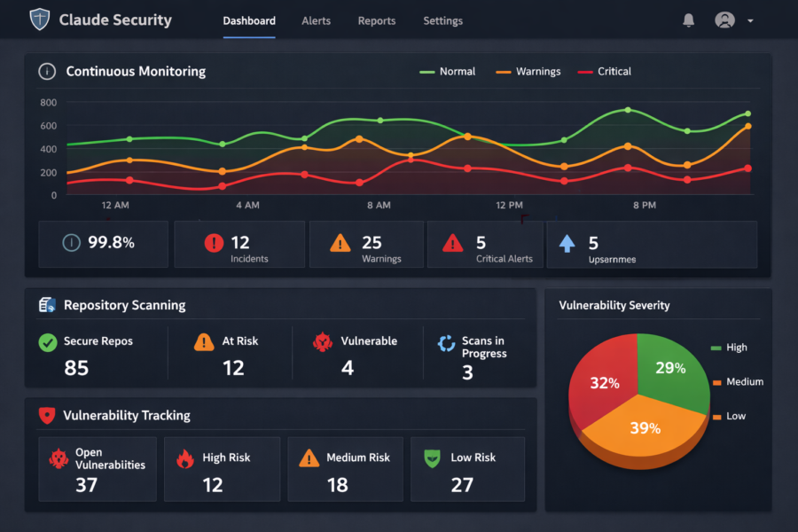The width and height of the screenshot is (798, 532).
Task: Click the orange Warnings triangle icon
Action: point(340,243)
